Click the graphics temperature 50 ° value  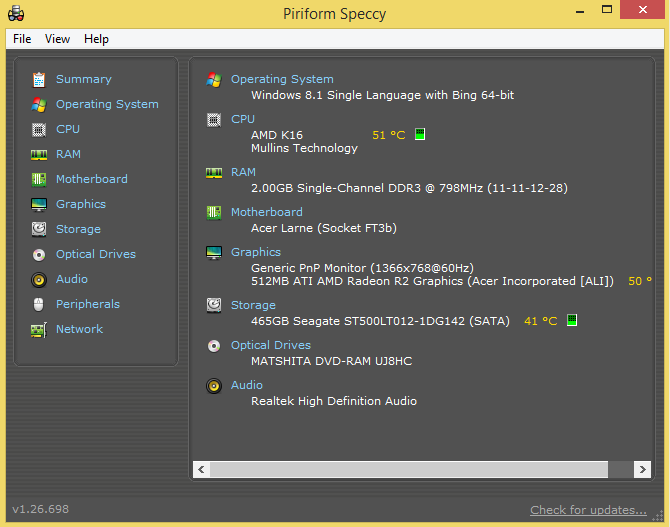(640, 281)
